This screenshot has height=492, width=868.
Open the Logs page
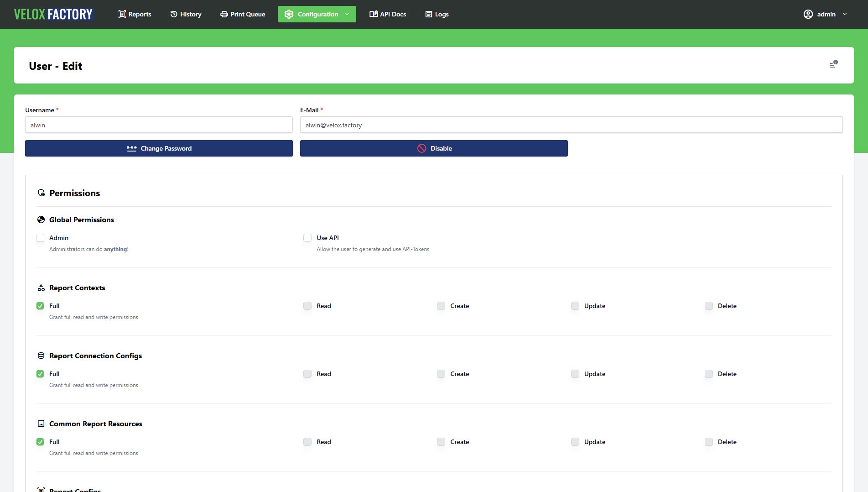437,14
